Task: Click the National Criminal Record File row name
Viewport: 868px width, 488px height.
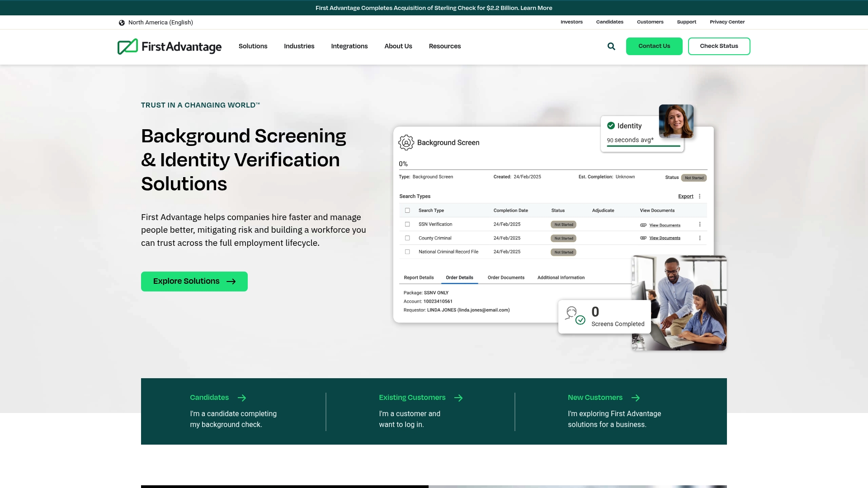Action: pyautogui.click(x=448, y=252)
